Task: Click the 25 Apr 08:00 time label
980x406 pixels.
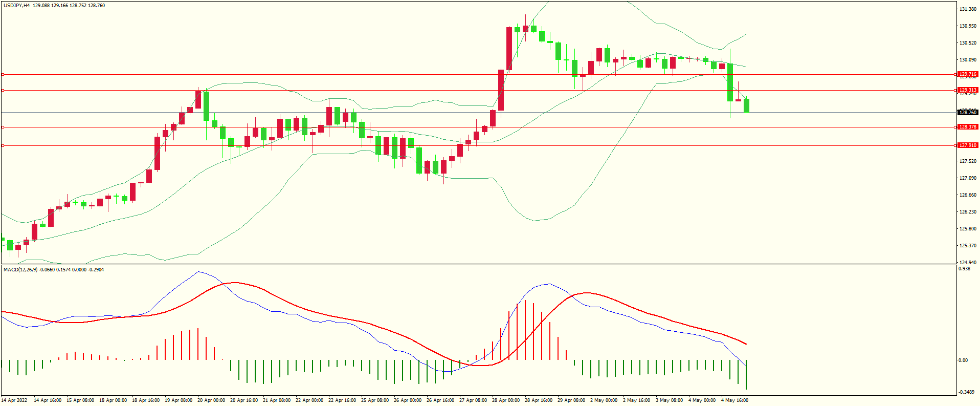Action: point(375,400)
